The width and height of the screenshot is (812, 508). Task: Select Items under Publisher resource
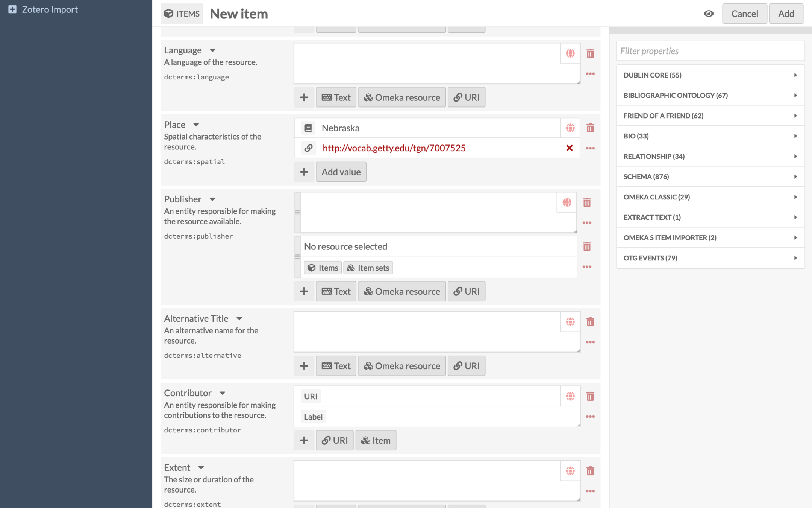point(323,268)
